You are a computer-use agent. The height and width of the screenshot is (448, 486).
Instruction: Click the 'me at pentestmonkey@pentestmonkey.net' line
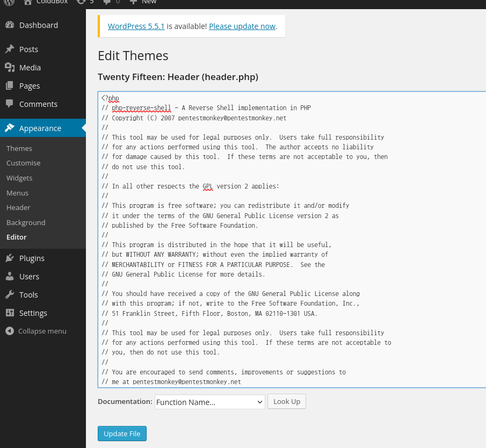(171, 381)
